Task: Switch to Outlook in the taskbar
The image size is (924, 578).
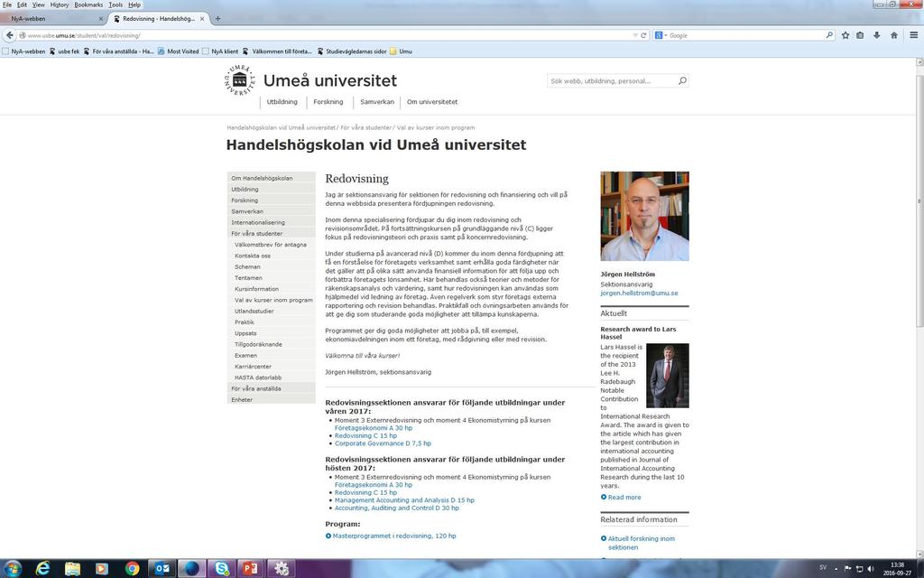Action: (162, 569)
